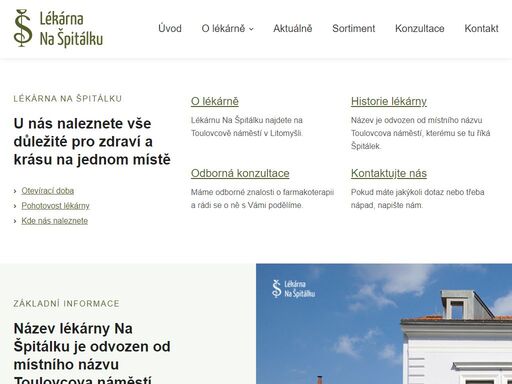Click the Lékárna Na Špitálku header logo

coord(58,28)
